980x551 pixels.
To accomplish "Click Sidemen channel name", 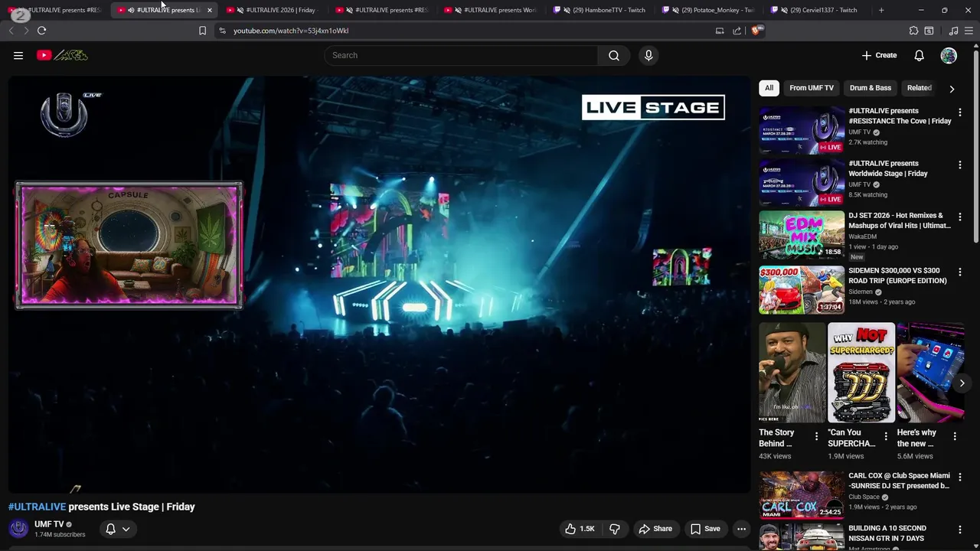I will click(861, 292).
